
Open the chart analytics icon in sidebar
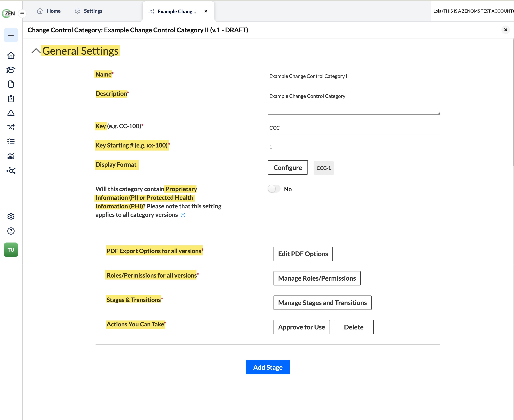click(11, 156)
